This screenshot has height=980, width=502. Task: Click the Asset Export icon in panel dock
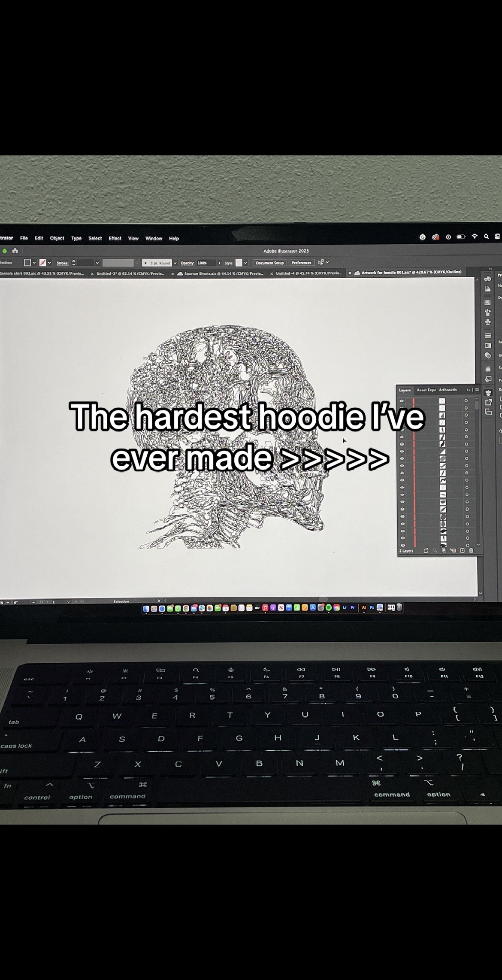click(x=488, y=402)
